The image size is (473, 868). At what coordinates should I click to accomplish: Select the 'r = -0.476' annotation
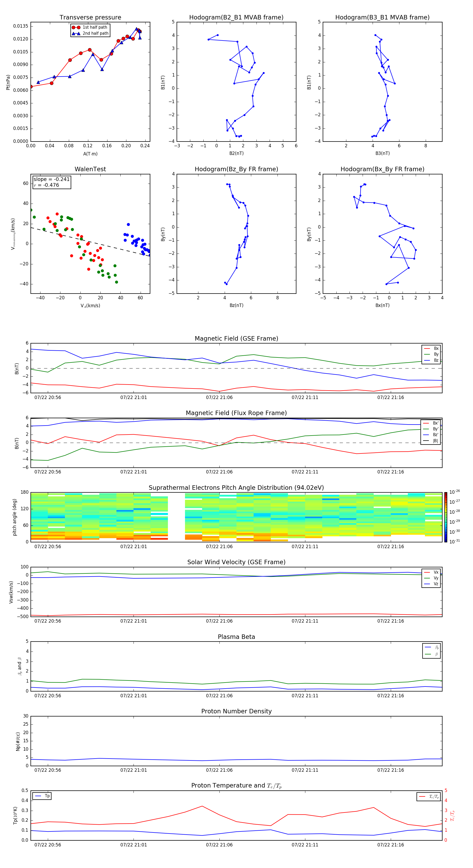tap(47, 185)
